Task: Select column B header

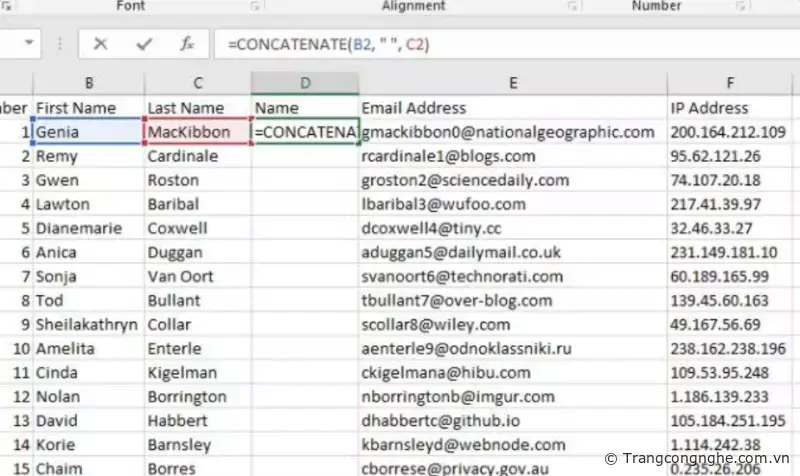Action: pos(90,83)
